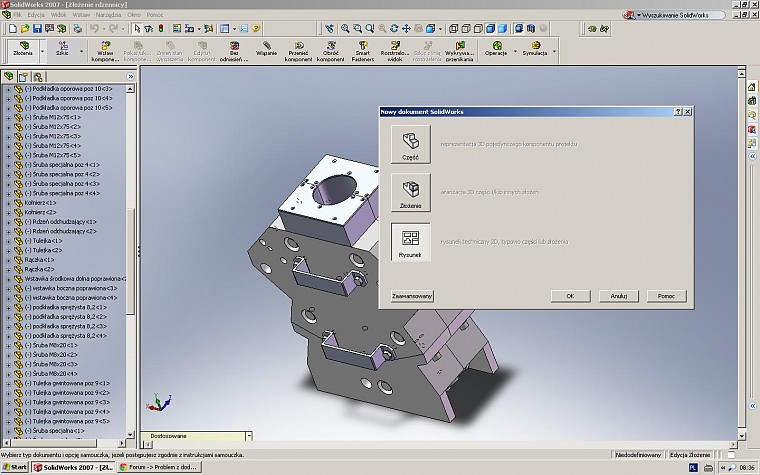Click the Print icon in toolbar
The image size is (760, 475).
[78, 29]
